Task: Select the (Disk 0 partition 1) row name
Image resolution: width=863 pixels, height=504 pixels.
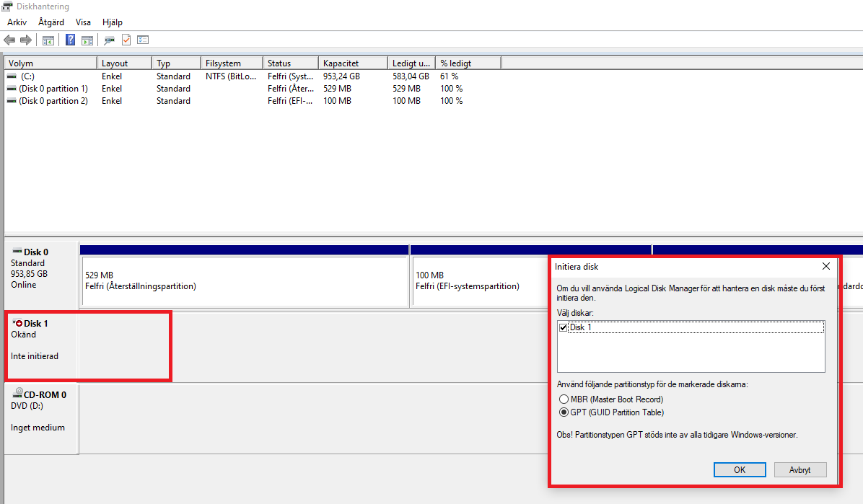Action: pyautogui.click(x=53, y=89)
